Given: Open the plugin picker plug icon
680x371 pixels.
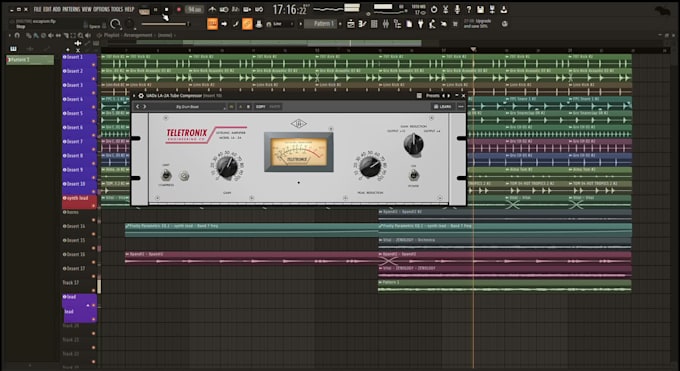Looking at the screenshot, I should (x=420, y=24).
